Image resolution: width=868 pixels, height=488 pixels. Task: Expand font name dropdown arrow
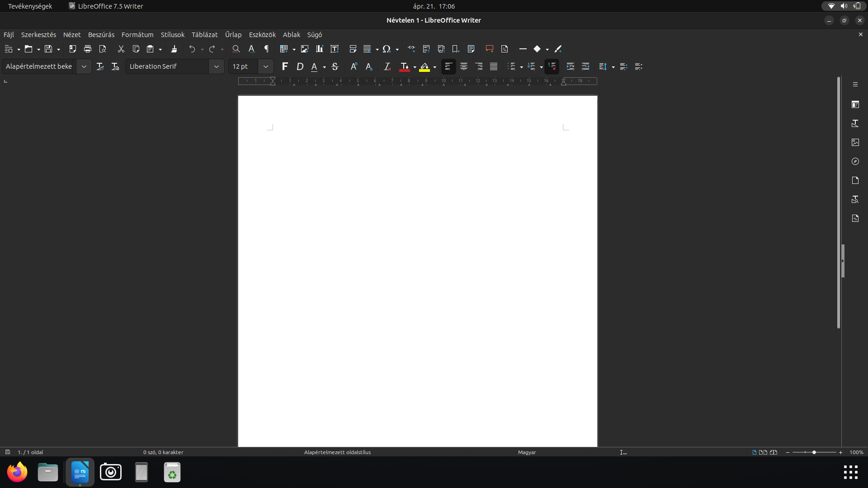217,66
